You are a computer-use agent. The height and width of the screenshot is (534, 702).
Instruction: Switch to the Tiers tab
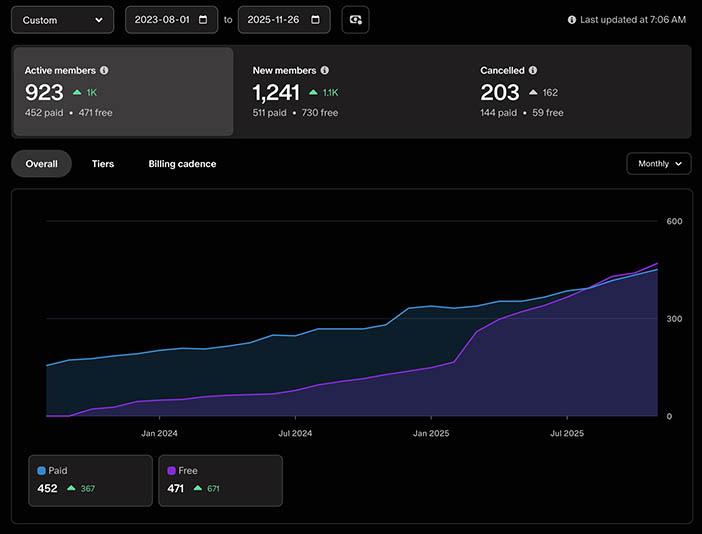[x=103, y=164]
